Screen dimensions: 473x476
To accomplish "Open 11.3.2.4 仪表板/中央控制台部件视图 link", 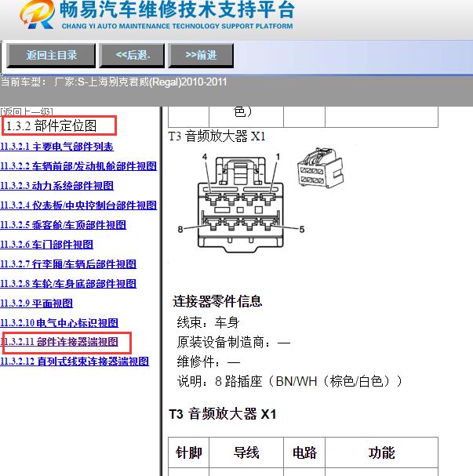I will coord(78,205).
